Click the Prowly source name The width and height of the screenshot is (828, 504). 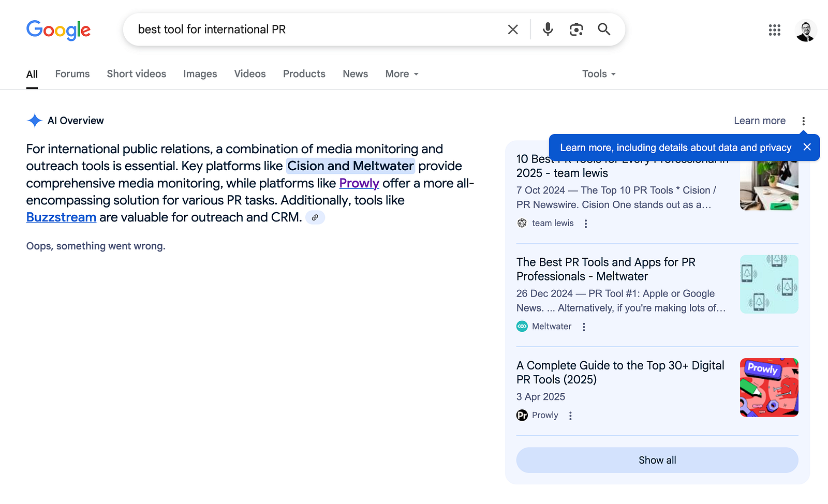coord(545,415)
